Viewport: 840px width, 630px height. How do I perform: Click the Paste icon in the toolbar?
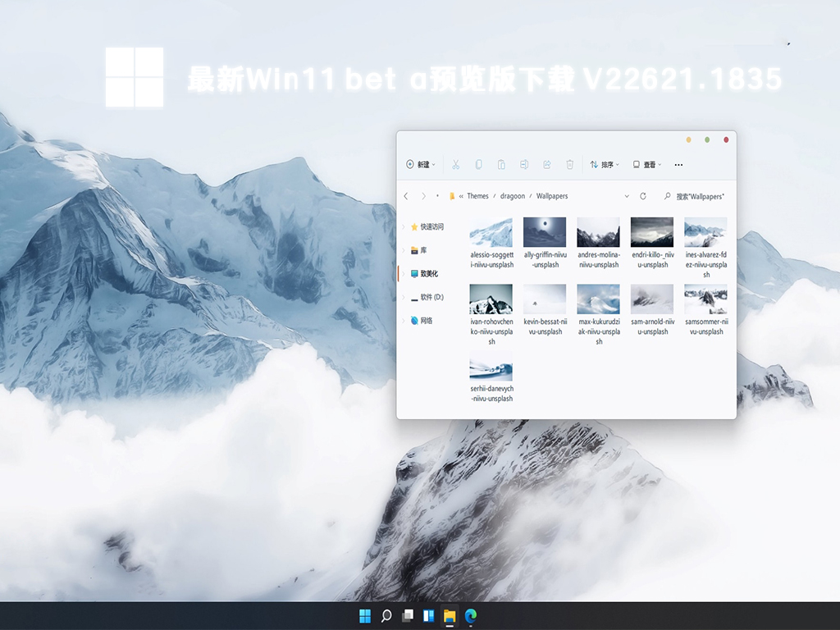point(501,164)
